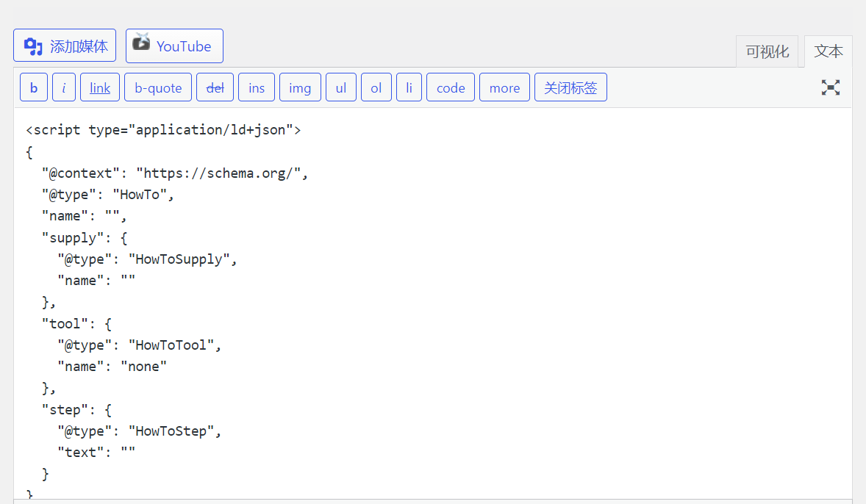Open the 添加媒体 media uploader

(x=64, y=45)
